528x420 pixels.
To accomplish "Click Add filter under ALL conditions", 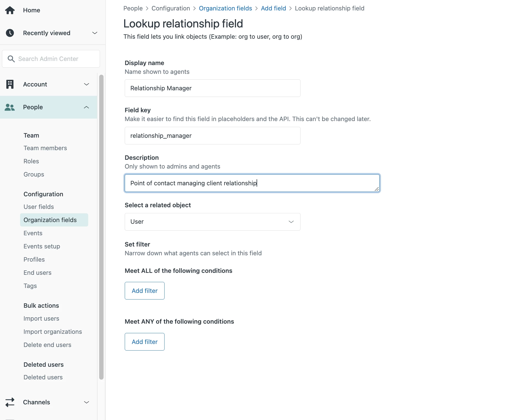I will pyautogui.click(x=144, y=291).
